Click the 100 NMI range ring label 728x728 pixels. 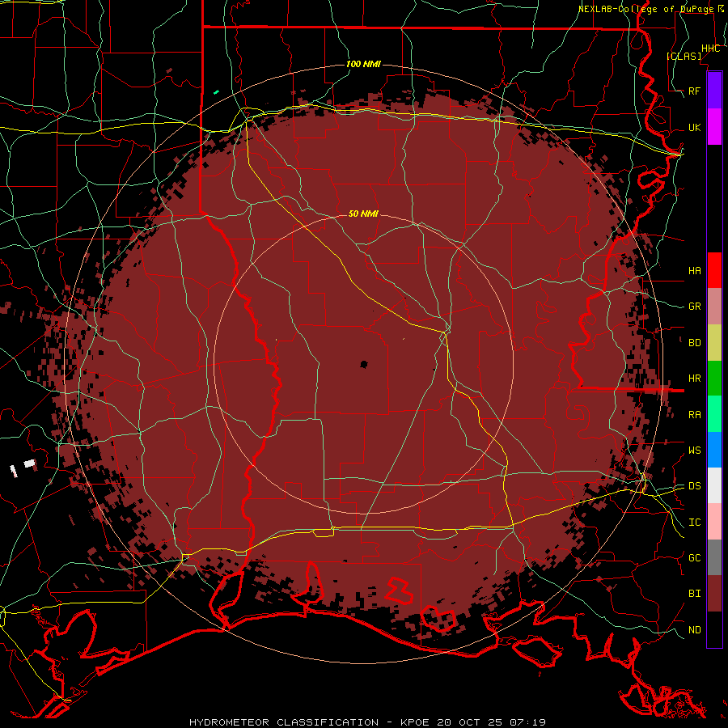[363, 64]
